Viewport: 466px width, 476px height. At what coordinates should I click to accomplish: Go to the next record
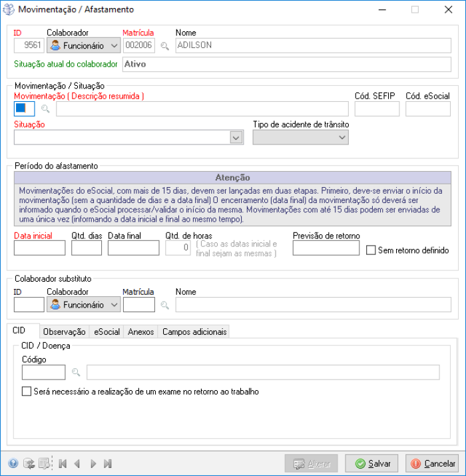point(93,463)
